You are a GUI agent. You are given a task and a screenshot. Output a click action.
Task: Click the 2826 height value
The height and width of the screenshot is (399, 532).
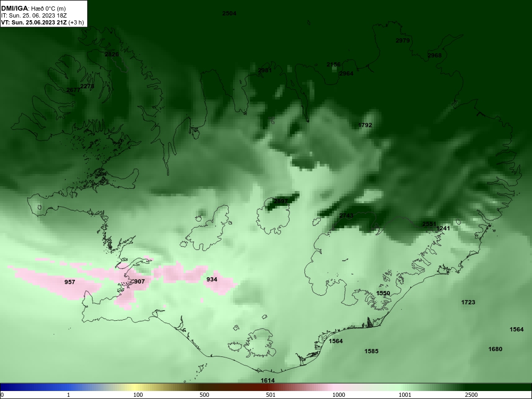coord(112,54)
